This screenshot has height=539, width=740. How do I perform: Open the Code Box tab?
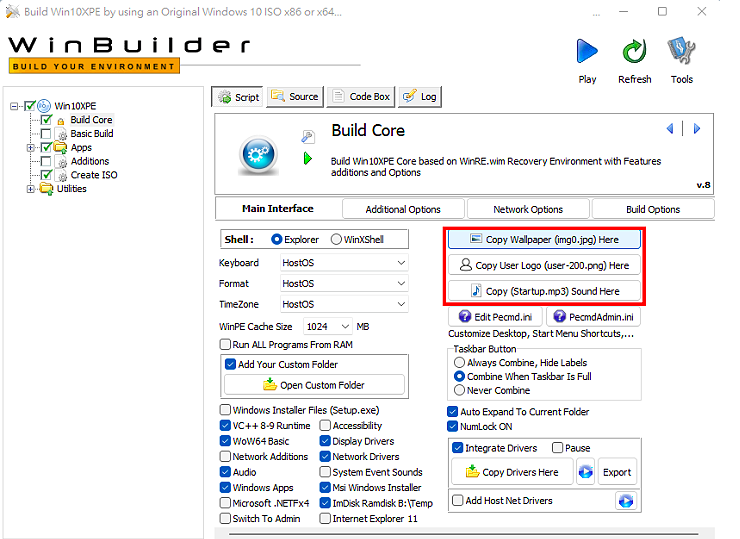click(362, 97)
